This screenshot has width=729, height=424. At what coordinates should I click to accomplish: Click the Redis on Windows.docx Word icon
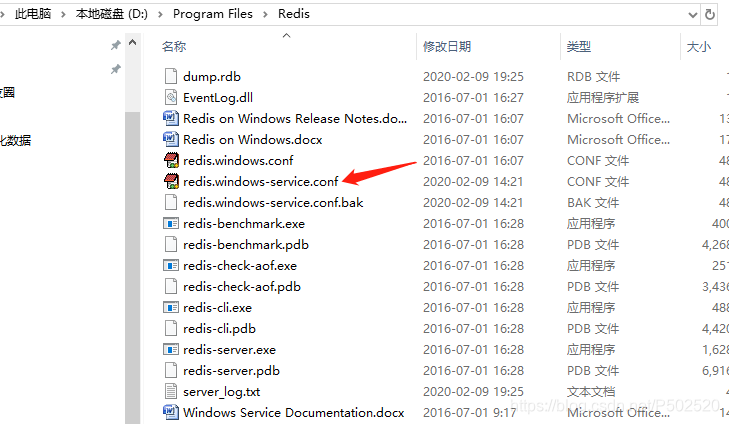[x=171, y=139]
